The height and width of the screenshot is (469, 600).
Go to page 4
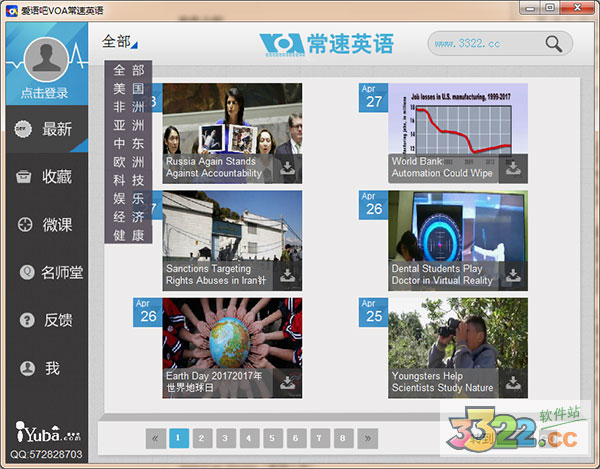(249, 438)
